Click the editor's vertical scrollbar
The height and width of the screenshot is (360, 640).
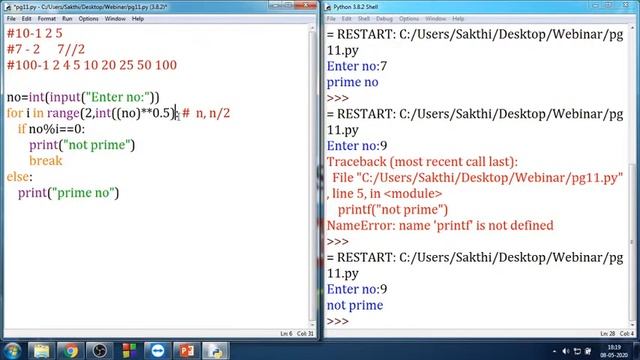tap(313, 176)
